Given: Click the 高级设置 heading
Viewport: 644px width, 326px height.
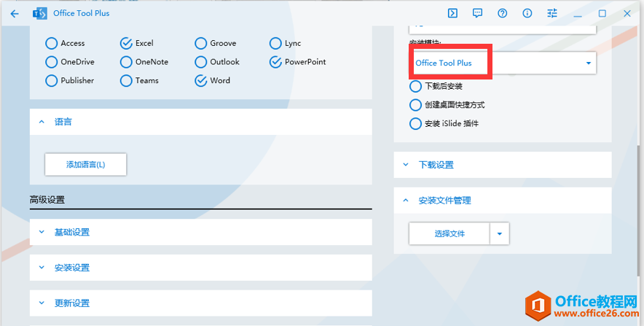Looking at the screenshot, I should 47,201.
